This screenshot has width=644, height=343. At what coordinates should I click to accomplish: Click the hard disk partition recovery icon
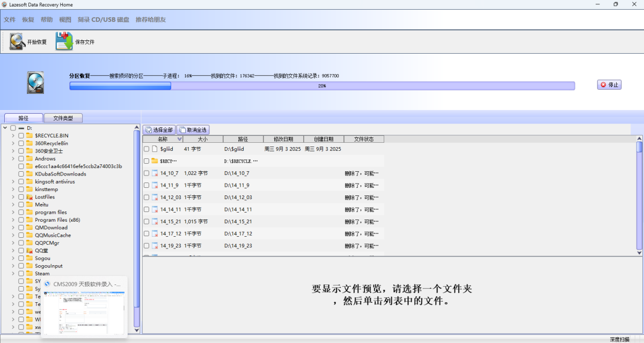point(35,82)
